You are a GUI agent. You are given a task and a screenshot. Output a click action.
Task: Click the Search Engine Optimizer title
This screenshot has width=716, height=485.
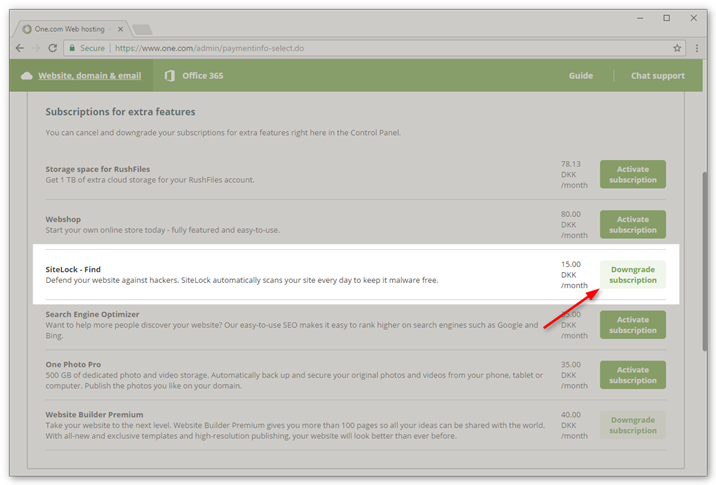tap(92, 314)
